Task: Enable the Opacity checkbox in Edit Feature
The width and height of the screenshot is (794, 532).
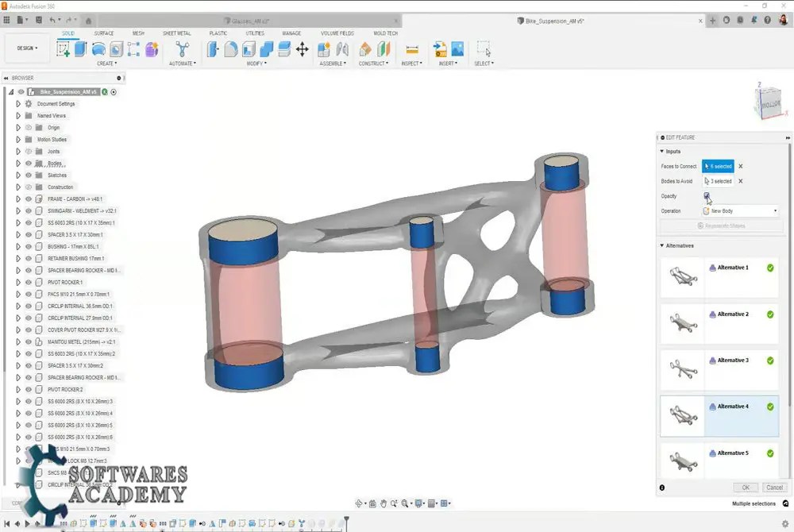Action: (707, 195)
